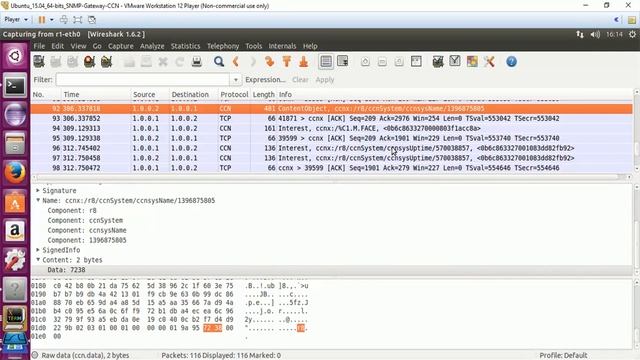
Task: Open the Analyze menu
Action: 152,46
